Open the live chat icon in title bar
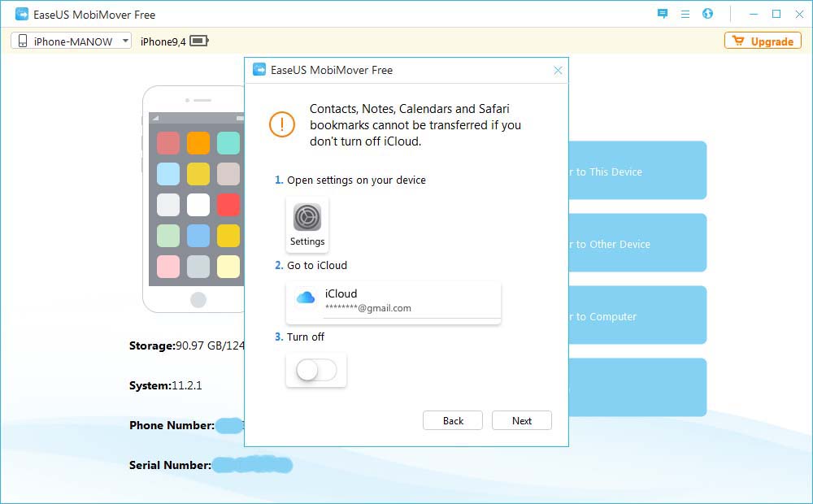This screenshot has width=813, height=504. pyautogui.click(x=661, y=14)
